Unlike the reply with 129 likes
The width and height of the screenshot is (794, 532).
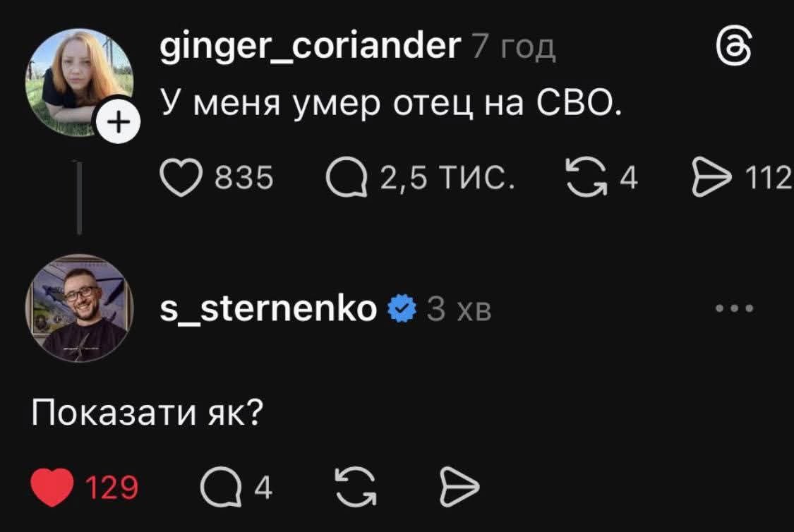pos(54,488)
